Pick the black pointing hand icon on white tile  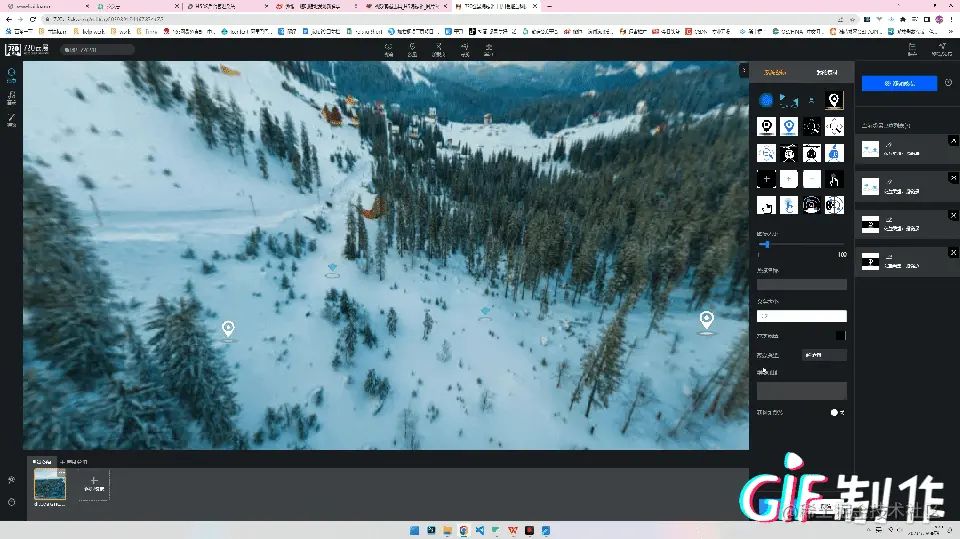[x=767, y=205]
